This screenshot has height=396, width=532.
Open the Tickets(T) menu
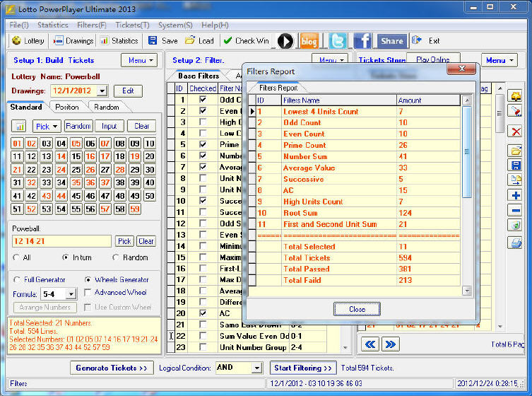tap(132, 25)
